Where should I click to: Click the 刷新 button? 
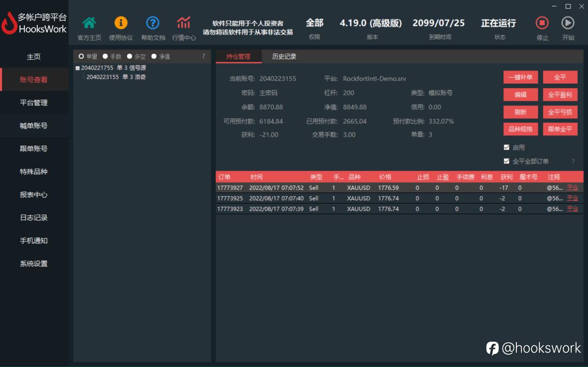tap(520, 112)
